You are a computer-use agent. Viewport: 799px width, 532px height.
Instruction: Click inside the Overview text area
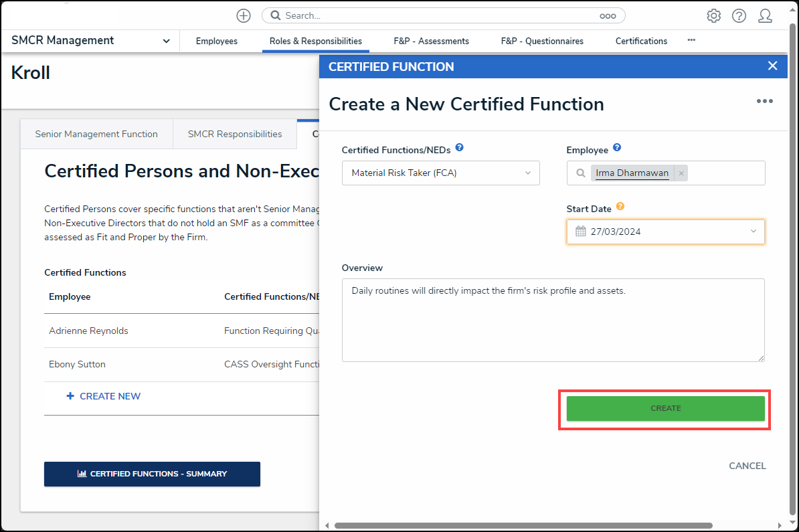(553, 321)
